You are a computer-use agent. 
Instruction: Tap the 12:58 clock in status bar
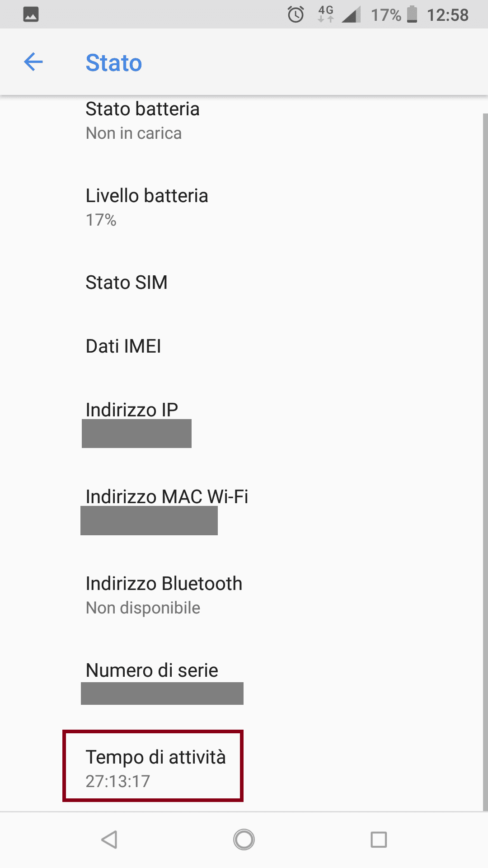[x=447, y=15]
